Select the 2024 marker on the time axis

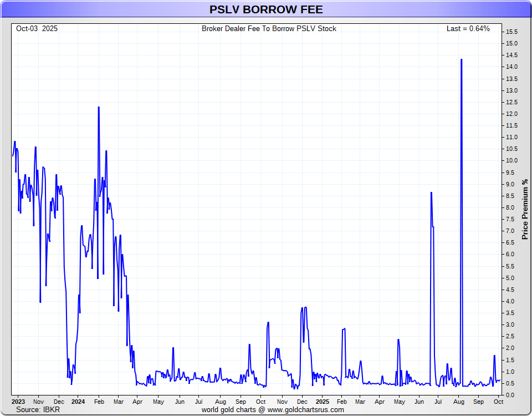click(x=78, y=401)
